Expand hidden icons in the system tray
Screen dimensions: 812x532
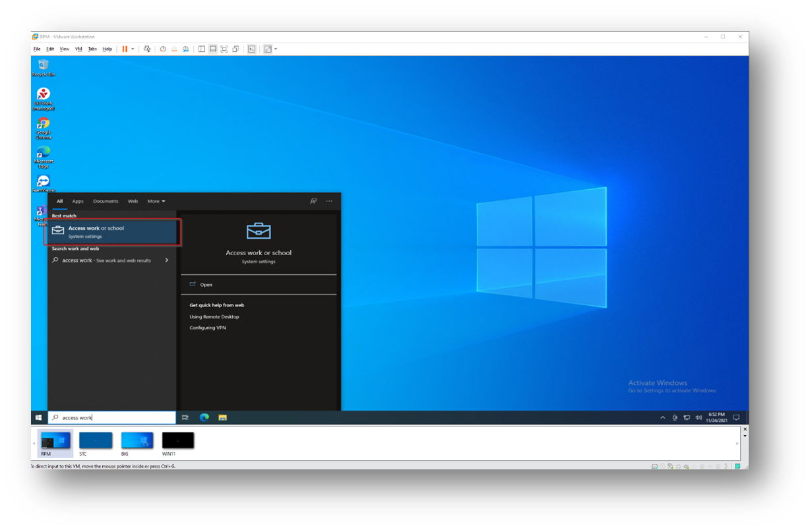click(x=662, y=417)
